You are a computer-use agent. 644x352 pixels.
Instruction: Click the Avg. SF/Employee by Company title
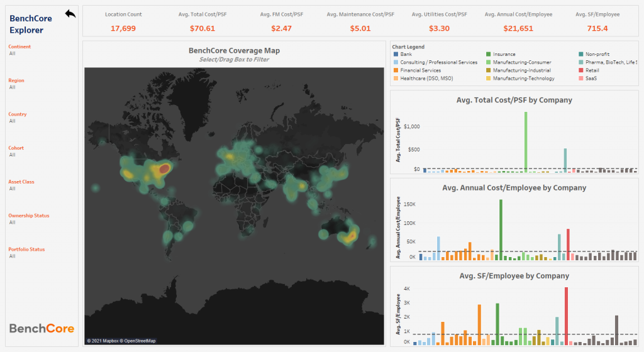point(514,276)
